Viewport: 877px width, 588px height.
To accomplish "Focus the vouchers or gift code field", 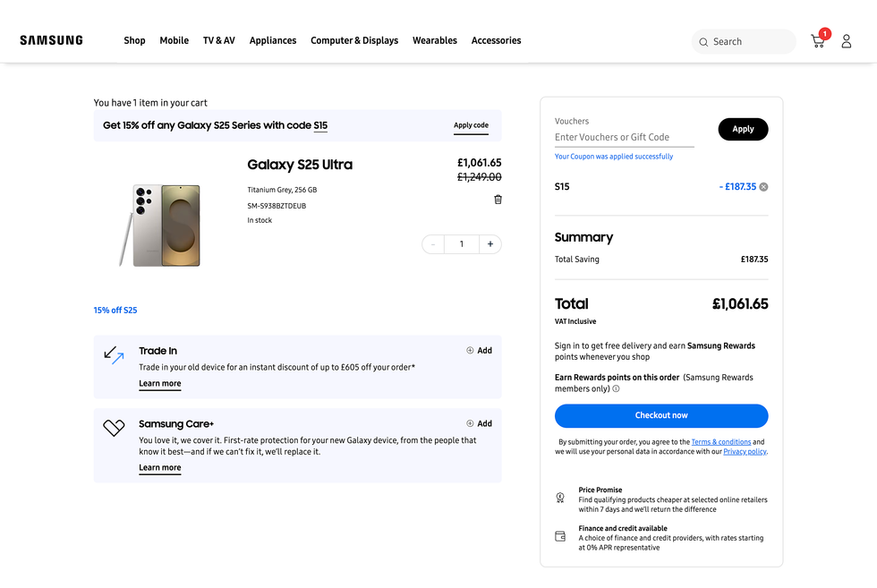I will (624, 137).
